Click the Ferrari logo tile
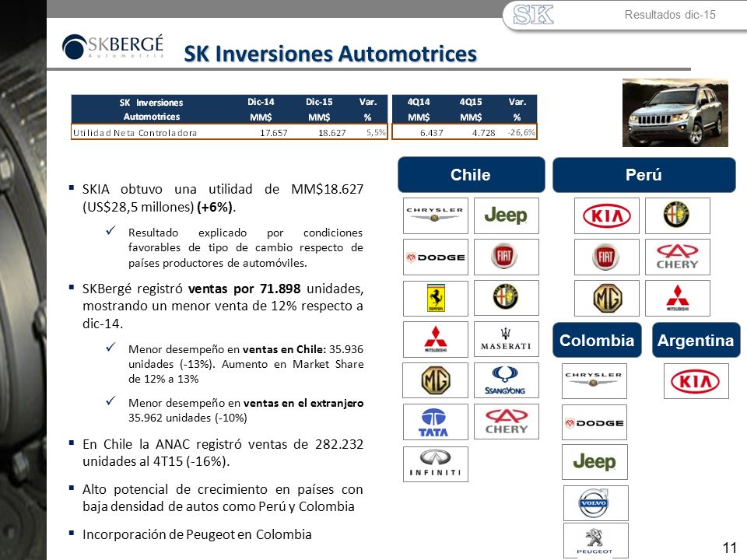The height and width of the screenshot is (560, 747). pyautogui.click(x=436, y=299)
